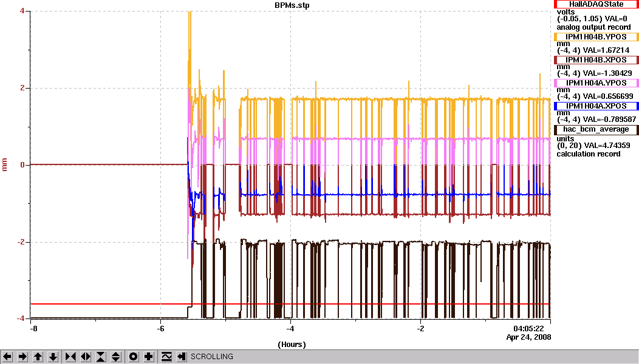This screenshot has width=639, height=364.
Task: Pan the plot right with the right-arrow button
Action: tap(22, 357)
